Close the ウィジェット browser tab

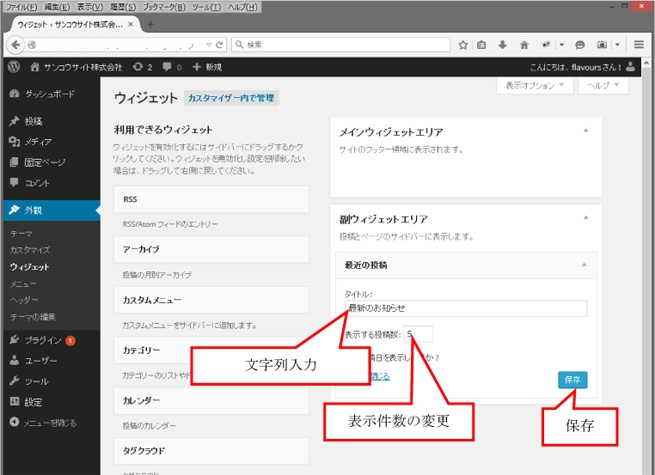[131, 25]
